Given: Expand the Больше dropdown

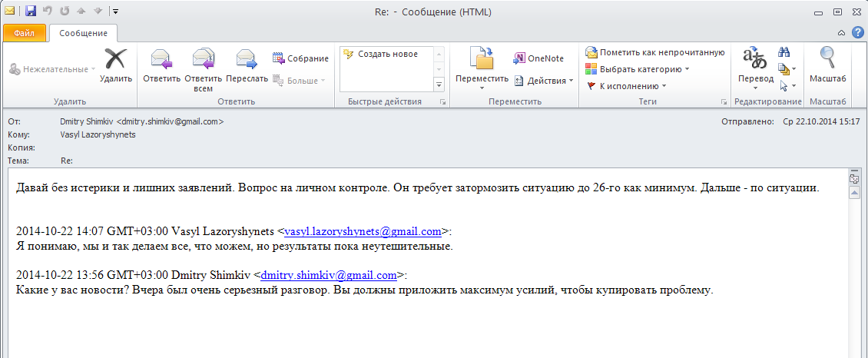Looking at the screenshot, I should (x=299, y=81).
